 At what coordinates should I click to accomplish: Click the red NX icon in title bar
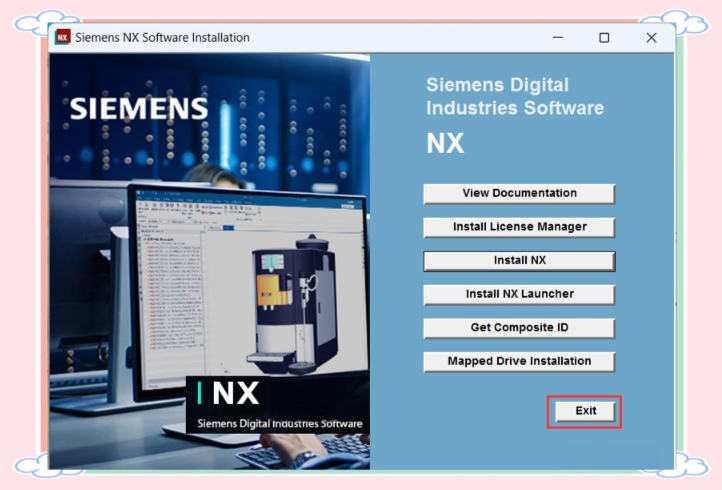coord(63,37)
